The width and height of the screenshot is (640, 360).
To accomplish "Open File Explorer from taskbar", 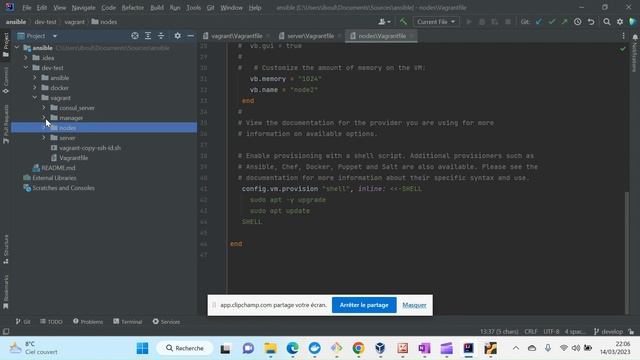I will [x=270, y=348].
